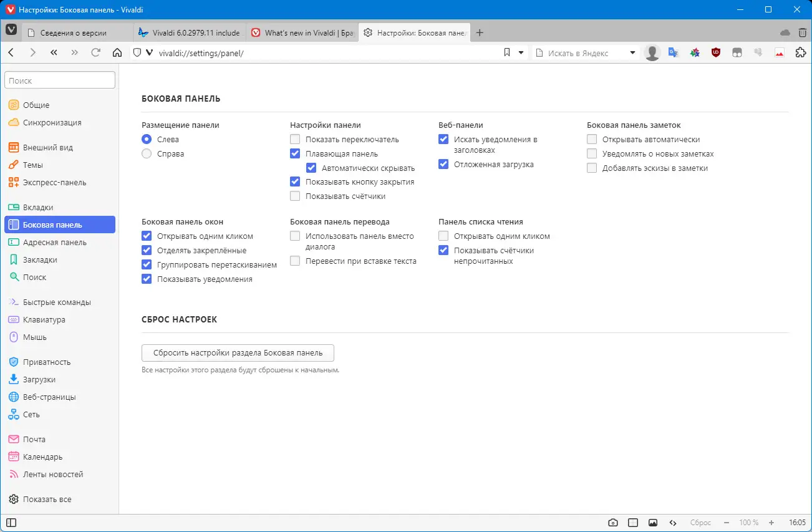Image resolution: width=812 pixels, height=532 pixels.
Task: Switch to What's new in Vivaldi tab
Action: tap(302, 33)
